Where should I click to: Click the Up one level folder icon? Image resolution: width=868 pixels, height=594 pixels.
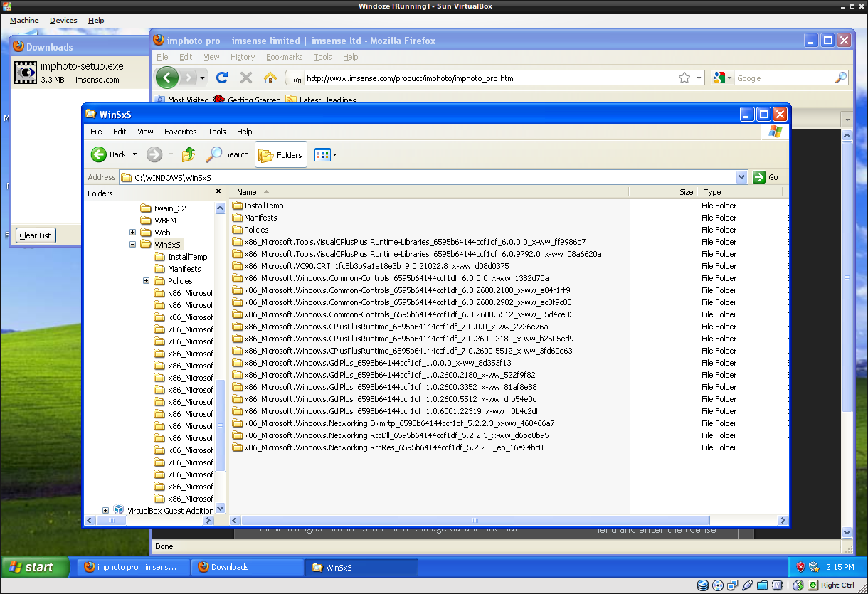[x=189, y=154]
